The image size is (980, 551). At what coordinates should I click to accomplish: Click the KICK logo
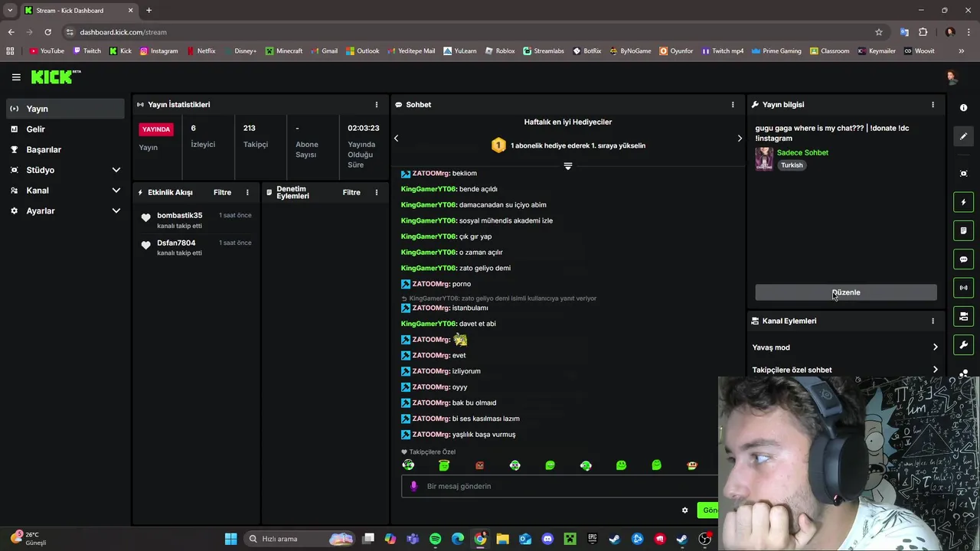click(x=55, y=77)
